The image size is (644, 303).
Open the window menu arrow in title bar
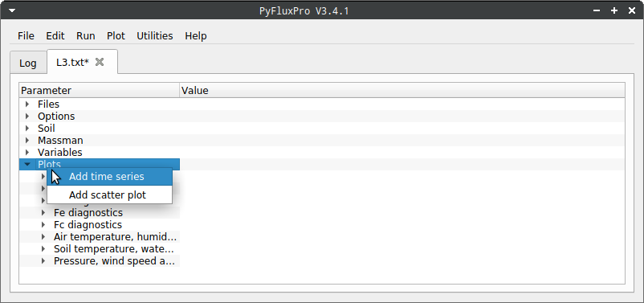[12, 10]
